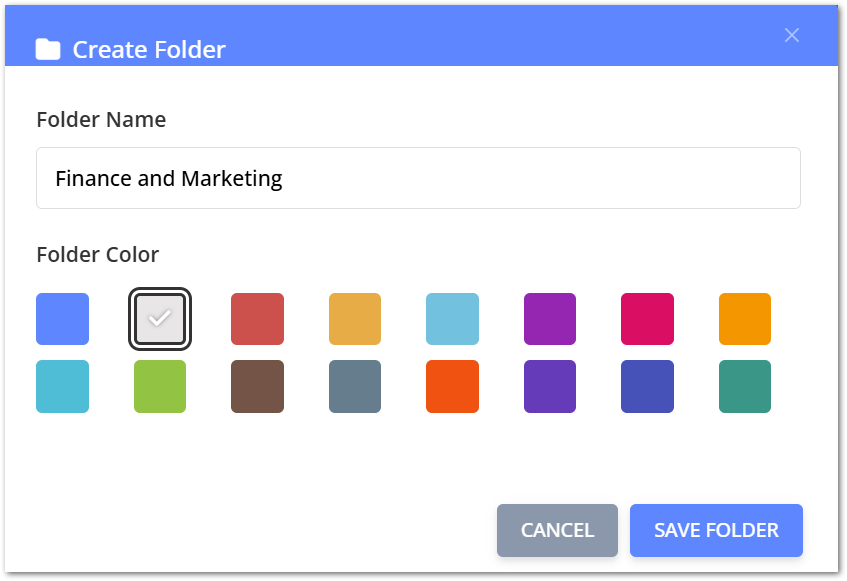Viewport: 847px width, 581px height.
Task: Choose the cyan teal swatch in second row
Action: (63, 387)
